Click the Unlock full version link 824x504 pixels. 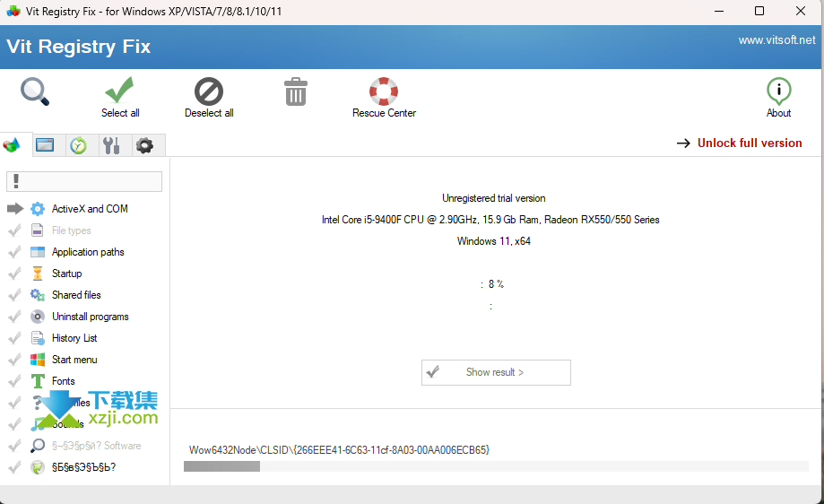pos(750,143)
